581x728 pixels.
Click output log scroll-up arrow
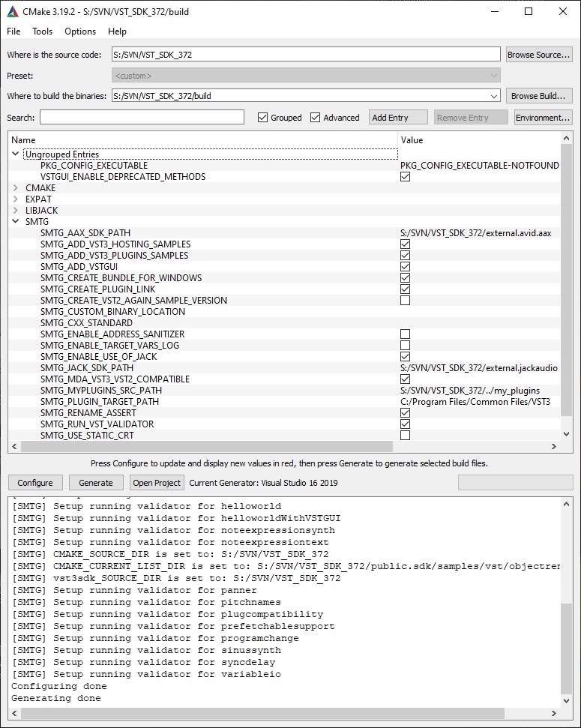click(566, 504)
